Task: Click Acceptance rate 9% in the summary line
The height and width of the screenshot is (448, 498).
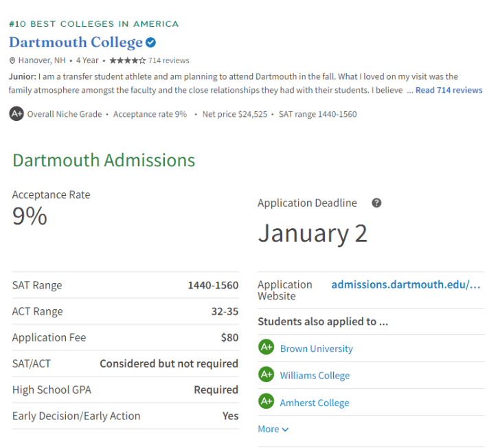Action: 150,114
